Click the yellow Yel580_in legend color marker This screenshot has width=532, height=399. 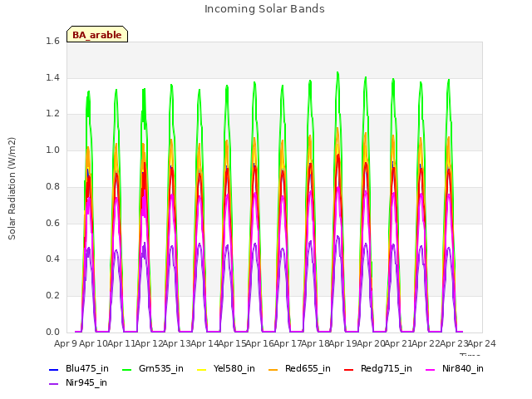pos(201,369)
